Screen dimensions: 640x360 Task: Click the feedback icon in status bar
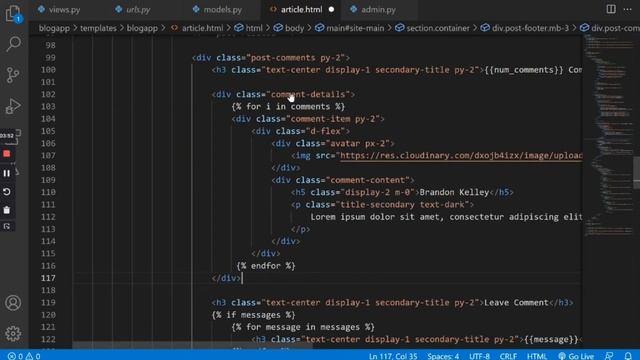pyautogui.click(x=609, y=356)
